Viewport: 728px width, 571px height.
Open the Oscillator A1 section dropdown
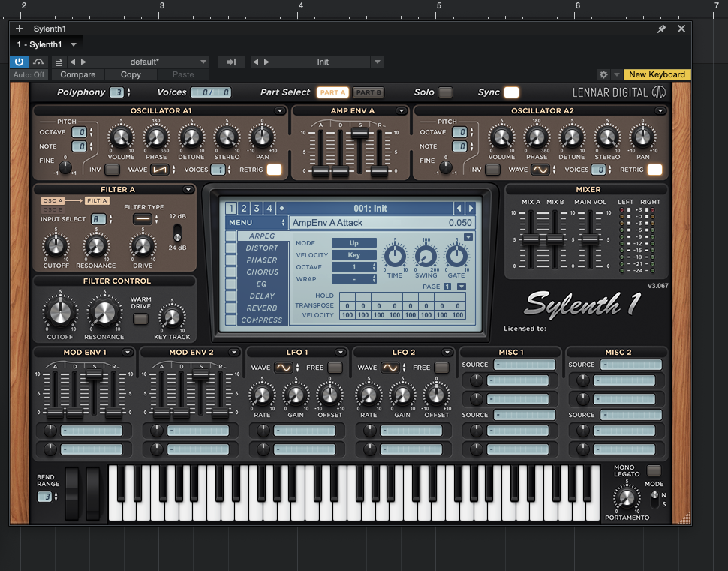tap(279, 110)
